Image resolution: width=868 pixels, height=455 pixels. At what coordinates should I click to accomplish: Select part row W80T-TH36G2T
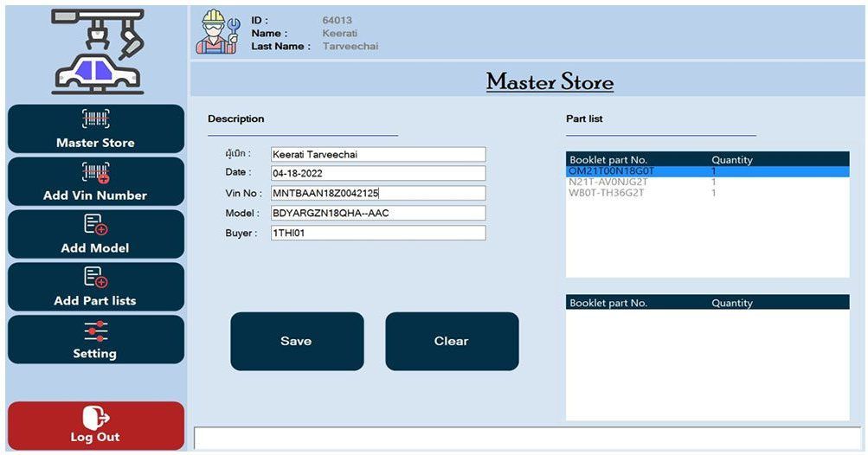coord(707,193)
